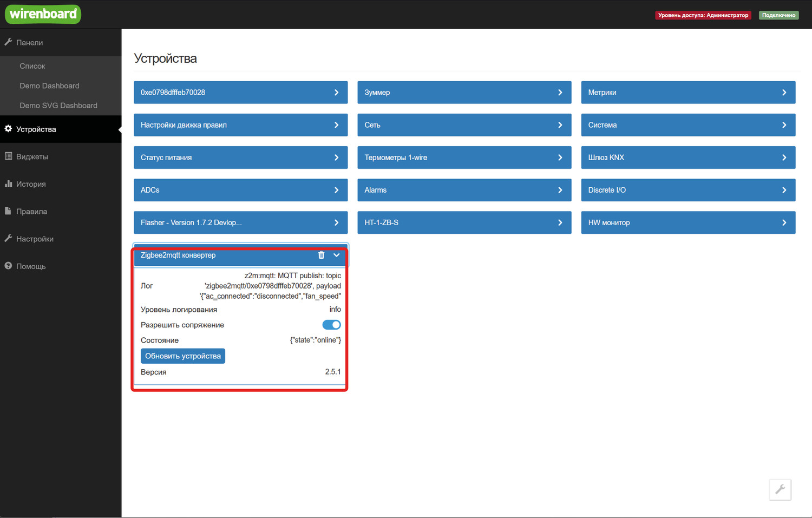Click the file icon beside Правила
Image resolution: width=812 pixels, height=518 pixels.
pyautogui.click(x=8, y=211)
